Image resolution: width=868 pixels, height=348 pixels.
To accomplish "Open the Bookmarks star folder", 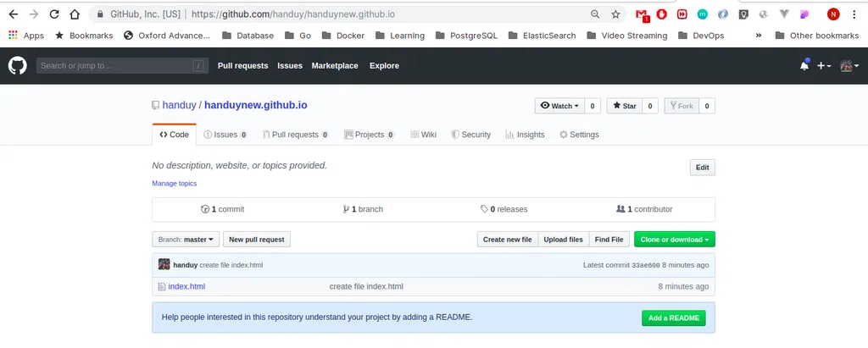I will [84, 36].
